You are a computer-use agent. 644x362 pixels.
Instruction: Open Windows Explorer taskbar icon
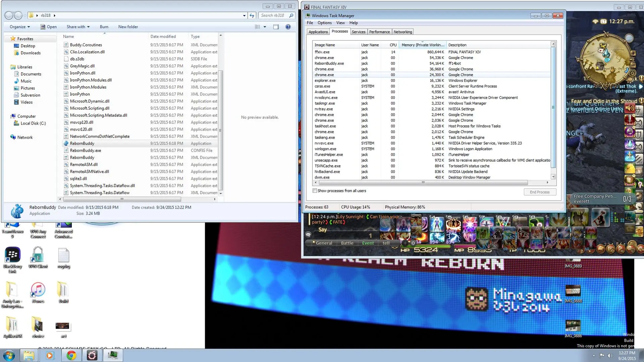[x=29, y=355]
